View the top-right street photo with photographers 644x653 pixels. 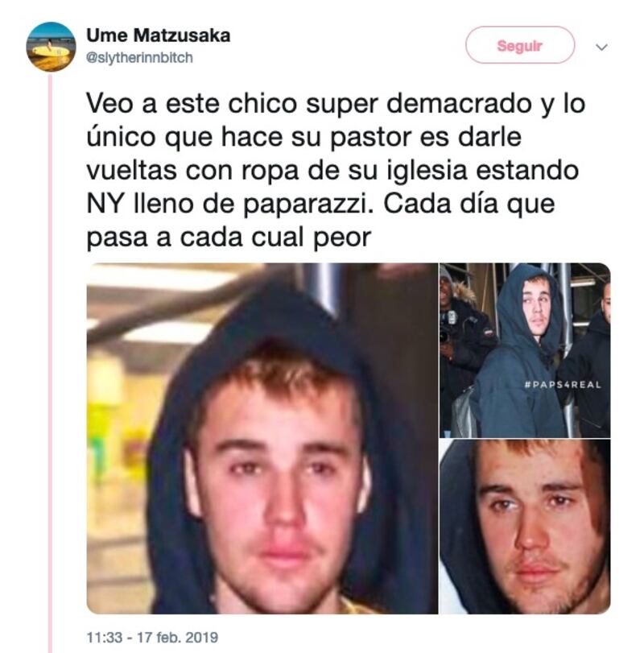pyautogui.click(x=525, y=349)
